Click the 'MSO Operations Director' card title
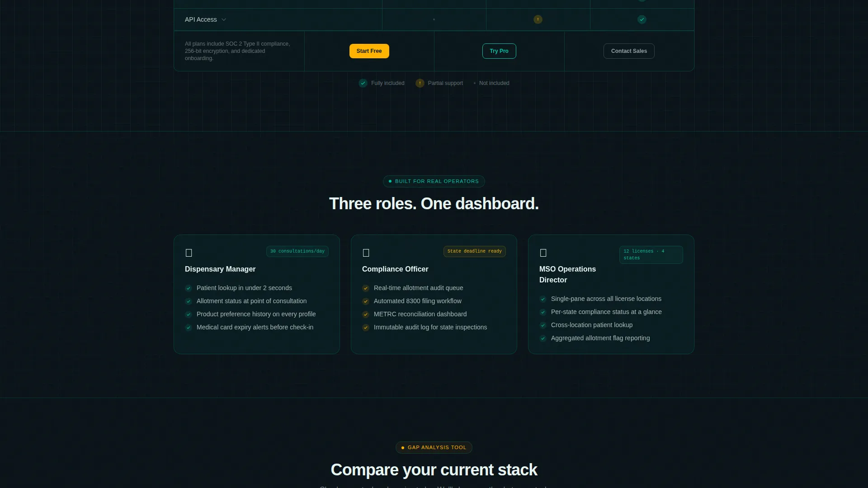Viewport: 868px width, 488px height. [x=567, y=274]
